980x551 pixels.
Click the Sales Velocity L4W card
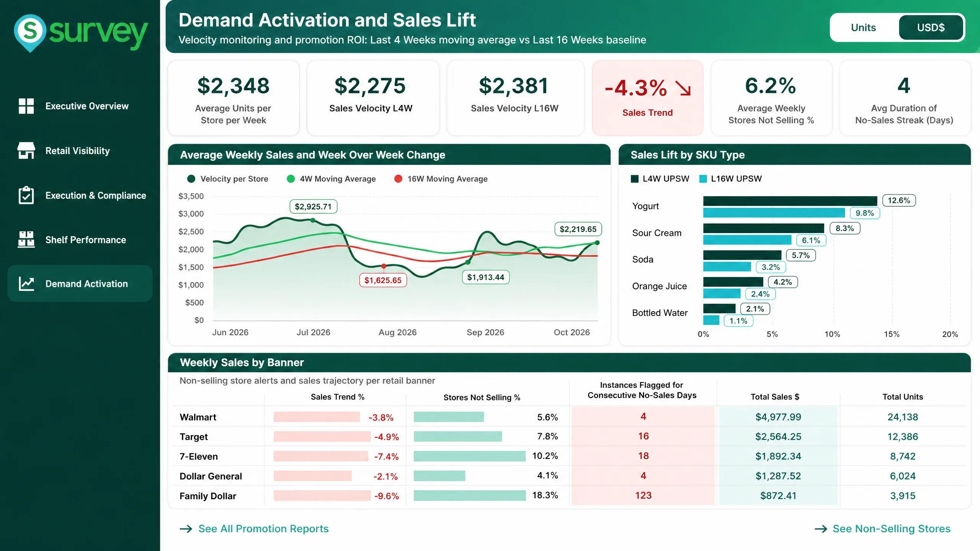373,98
